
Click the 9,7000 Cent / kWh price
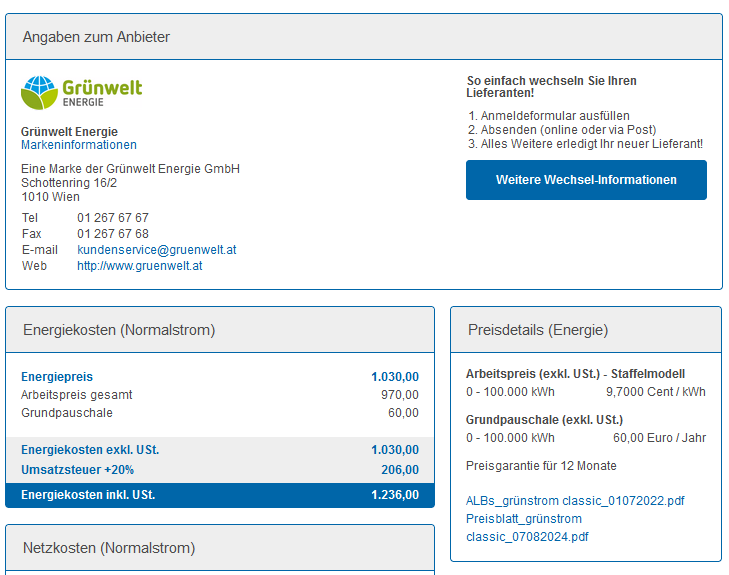[656, 392]
